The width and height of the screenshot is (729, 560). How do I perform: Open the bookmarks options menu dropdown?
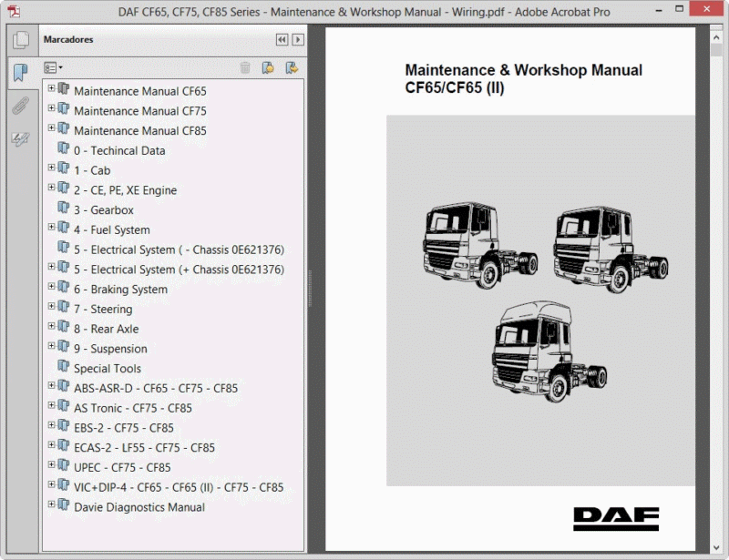53,68
